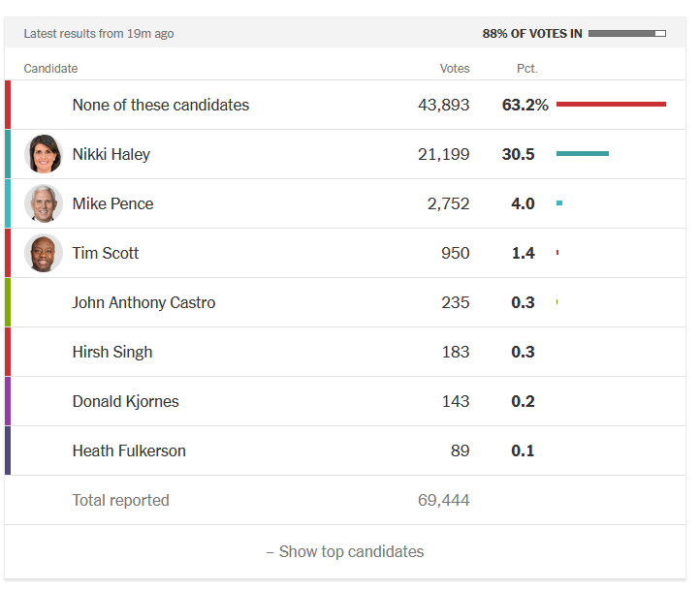Click the Hirsh Singh candidate name
This screenshot has height=590, width=700.
pos(112,352)
